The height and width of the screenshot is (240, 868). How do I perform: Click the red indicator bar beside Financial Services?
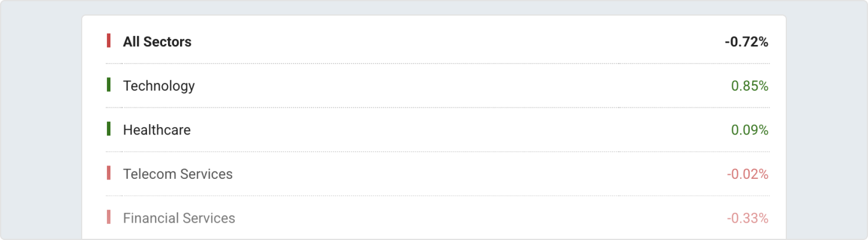pos(109,217)
